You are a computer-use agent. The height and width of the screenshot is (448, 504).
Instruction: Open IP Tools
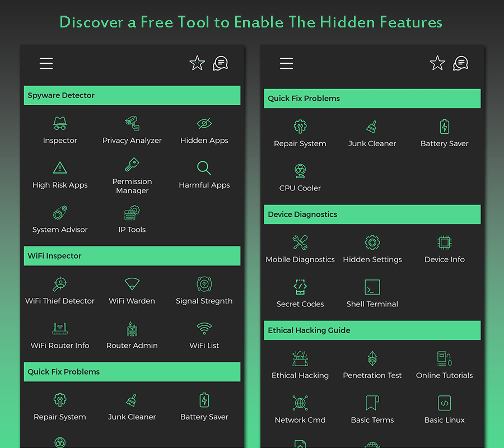pyautogui.click(x=132, y=220)
